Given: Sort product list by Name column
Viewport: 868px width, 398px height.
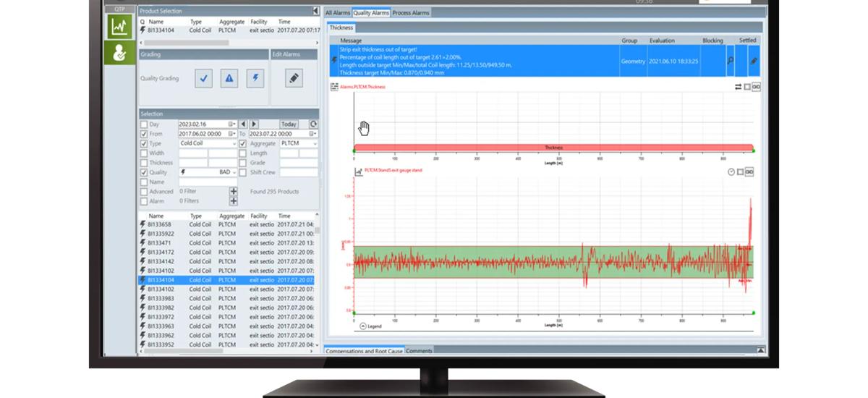Looking at the screenshot, I should pyautogui.click(x=156, y=216).
